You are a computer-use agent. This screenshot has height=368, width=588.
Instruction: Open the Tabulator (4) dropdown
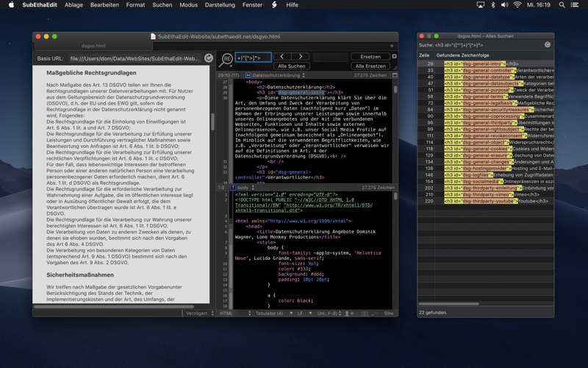click(x=274, y=314)
